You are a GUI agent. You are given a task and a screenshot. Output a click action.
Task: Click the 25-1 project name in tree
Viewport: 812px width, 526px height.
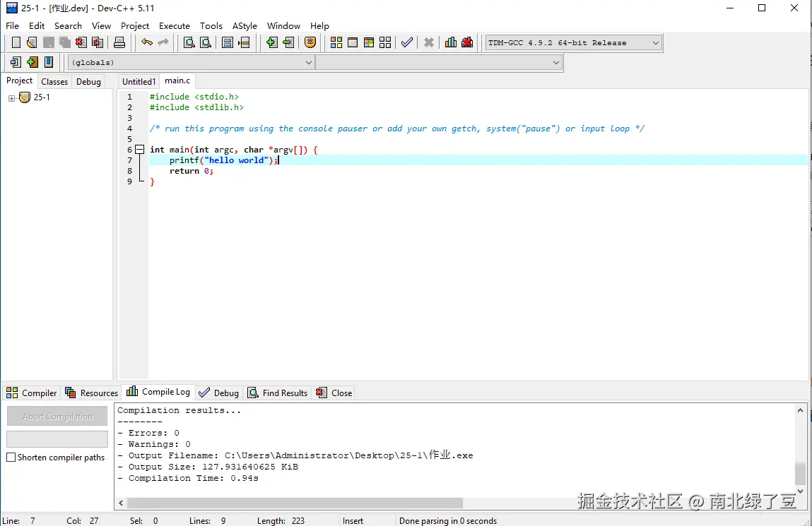pos(42,97)
